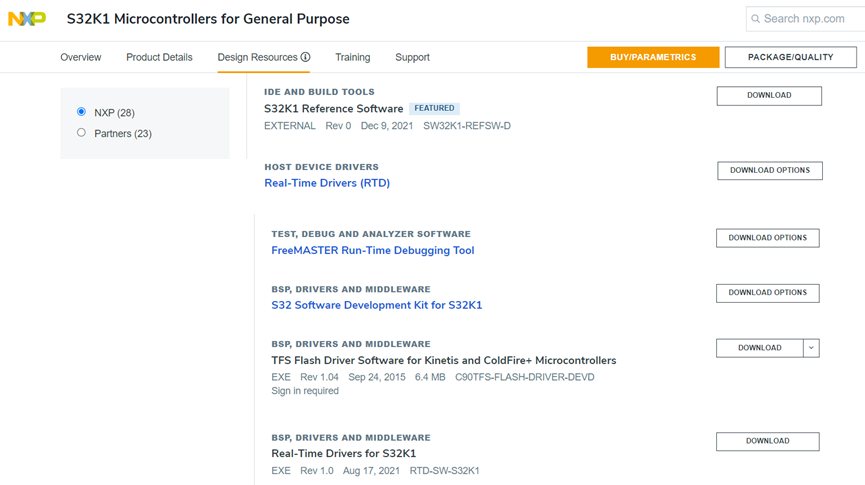The height and width of the screenshot is (485, 865).
Task: Go to the Training tab
Action: [352, 57]
